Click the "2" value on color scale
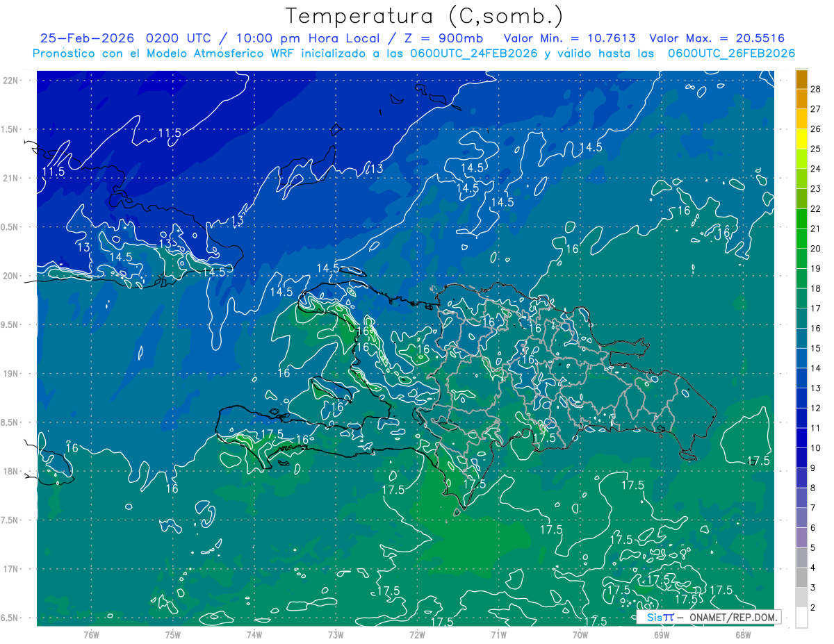The image size is (834, 644). (x=813, y=608)
